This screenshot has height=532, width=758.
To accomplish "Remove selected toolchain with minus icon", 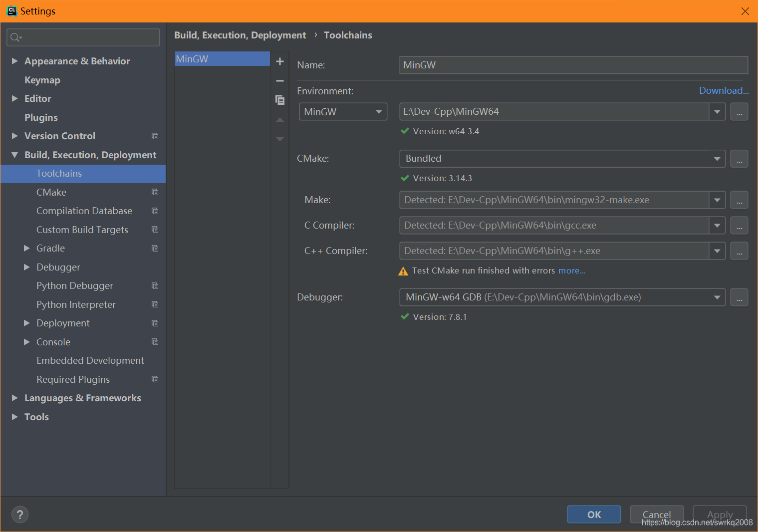I will (280, 81).
